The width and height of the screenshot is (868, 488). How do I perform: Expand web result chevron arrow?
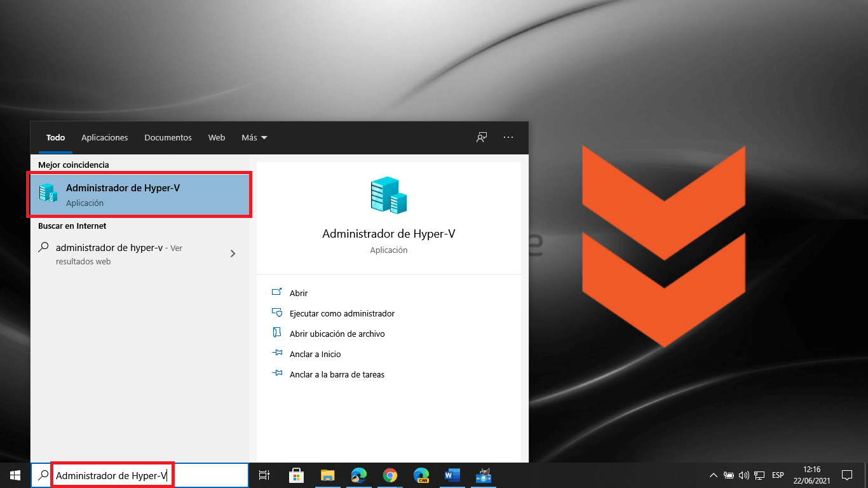233,254
